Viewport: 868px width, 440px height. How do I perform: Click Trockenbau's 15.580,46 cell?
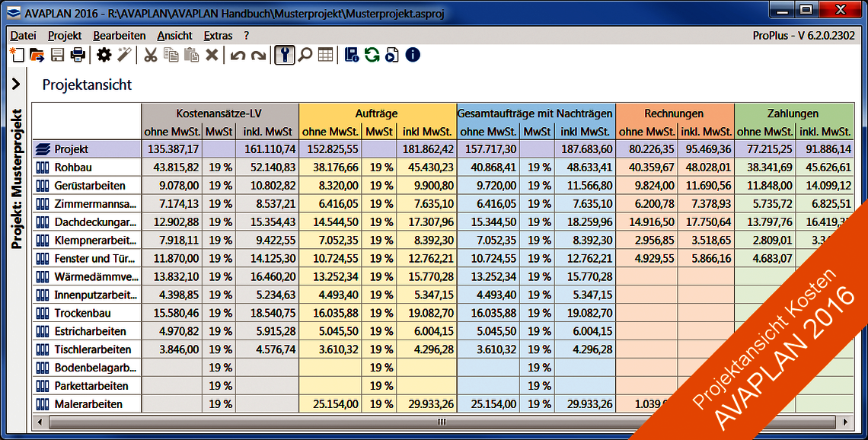(x=172, y=313)
